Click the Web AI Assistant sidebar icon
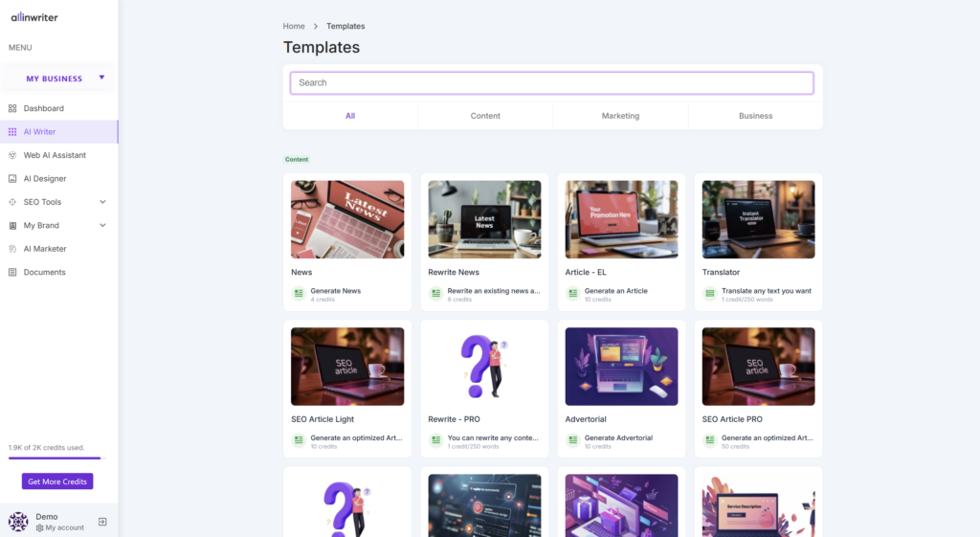 click(x=12, y=155)
